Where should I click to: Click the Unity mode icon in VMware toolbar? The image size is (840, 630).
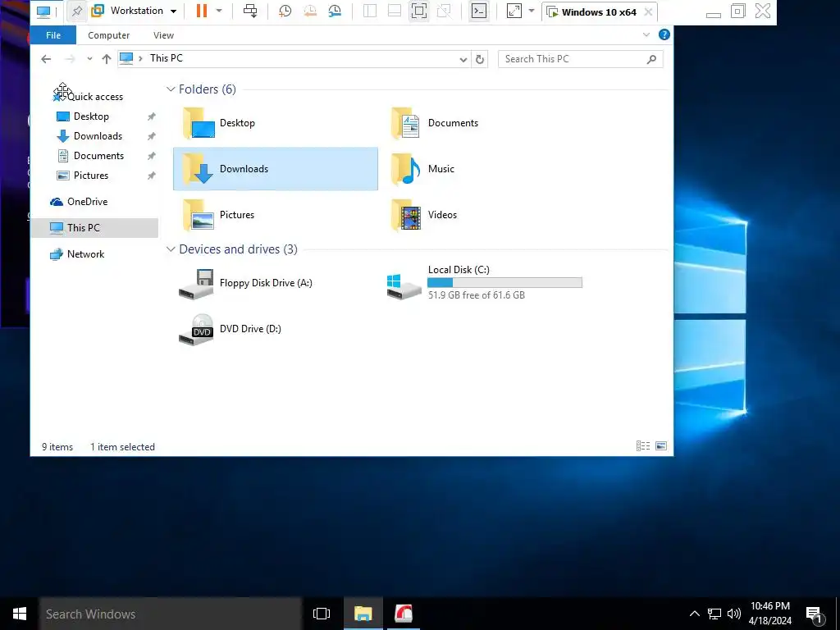[444, 11]
